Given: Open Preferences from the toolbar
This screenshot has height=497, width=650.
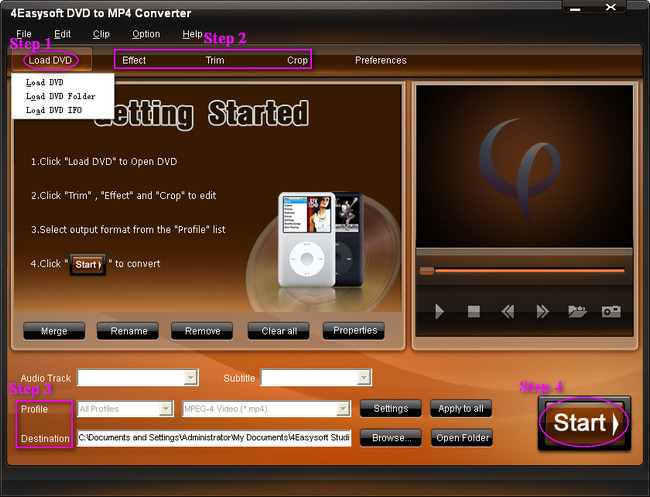Looking at the screenshot, I should (x=381, y=61).
